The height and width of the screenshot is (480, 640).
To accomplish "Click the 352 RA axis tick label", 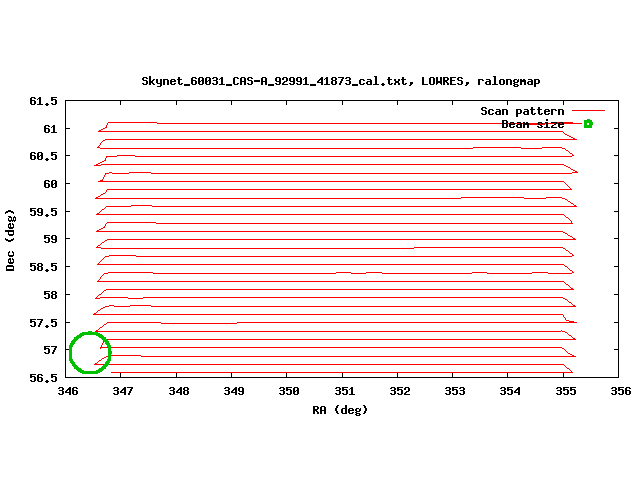I will click(x=400, y=391).
